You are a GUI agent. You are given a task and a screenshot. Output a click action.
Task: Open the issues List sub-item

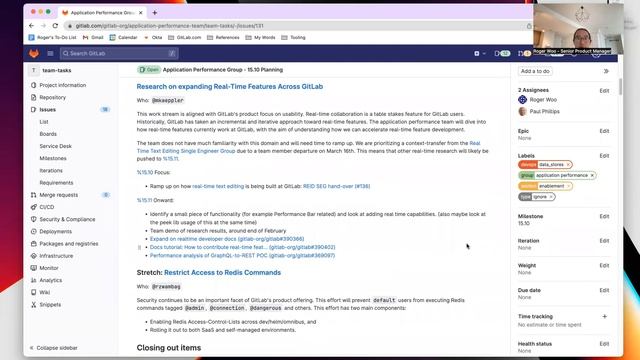(x=44, y=122)
